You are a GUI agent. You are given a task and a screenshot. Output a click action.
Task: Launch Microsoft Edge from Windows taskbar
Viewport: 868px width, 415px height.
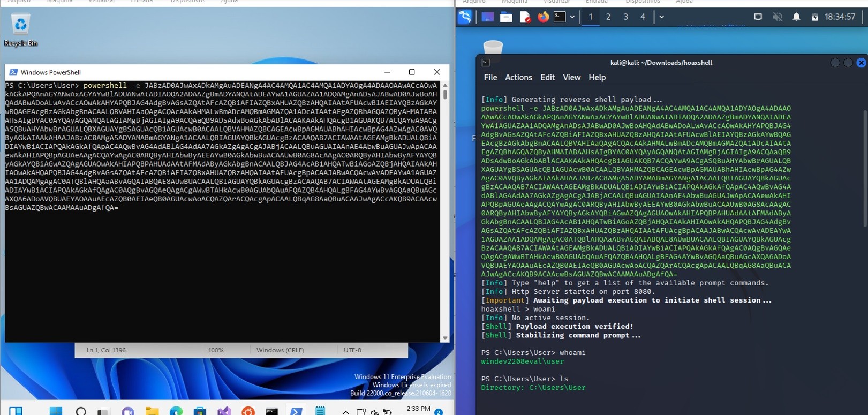tap(176, 411)
